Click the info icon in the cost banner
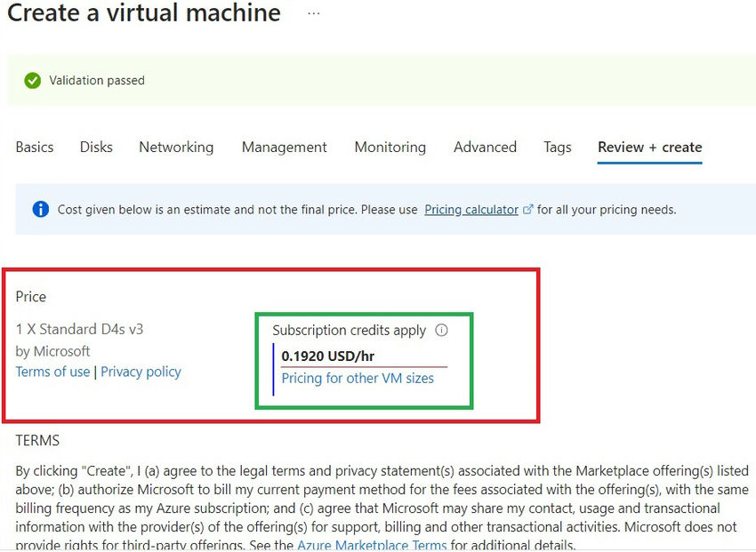This screenshot has width=756, height=552. coord(39,209)
